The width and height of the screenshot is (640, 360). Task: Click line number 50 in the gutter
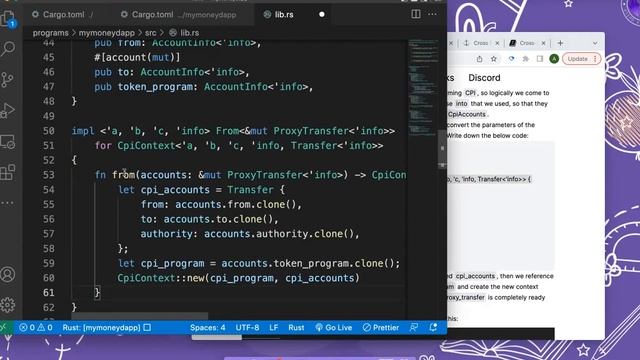(49, 131)
